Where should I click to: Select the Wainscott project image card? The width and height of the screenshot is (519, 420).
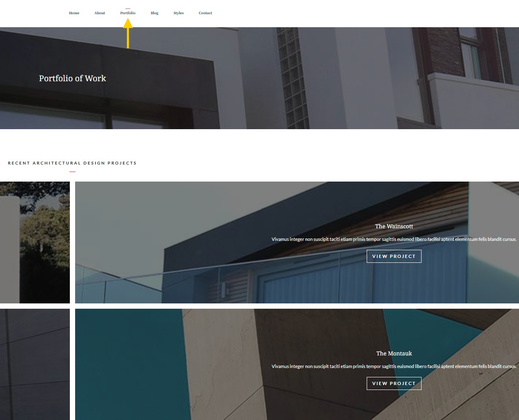(297, 242)
